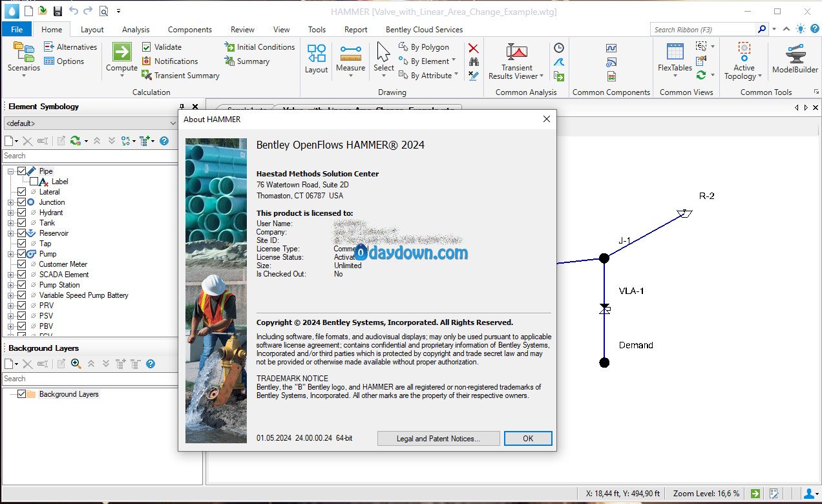Image resolution: width=822 pixels, height=504 pixels.
Task: Run Validate on the model
Action: (x=162, y=47)
